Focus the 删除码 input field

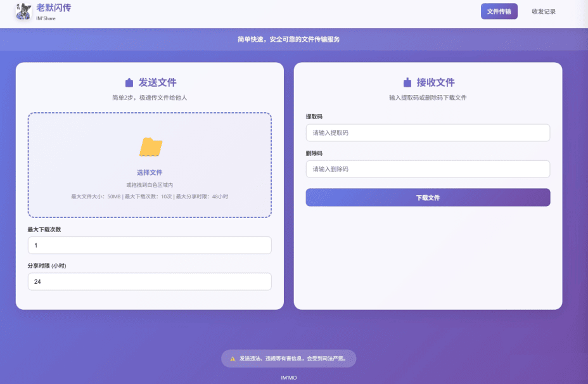pos(428,169)
